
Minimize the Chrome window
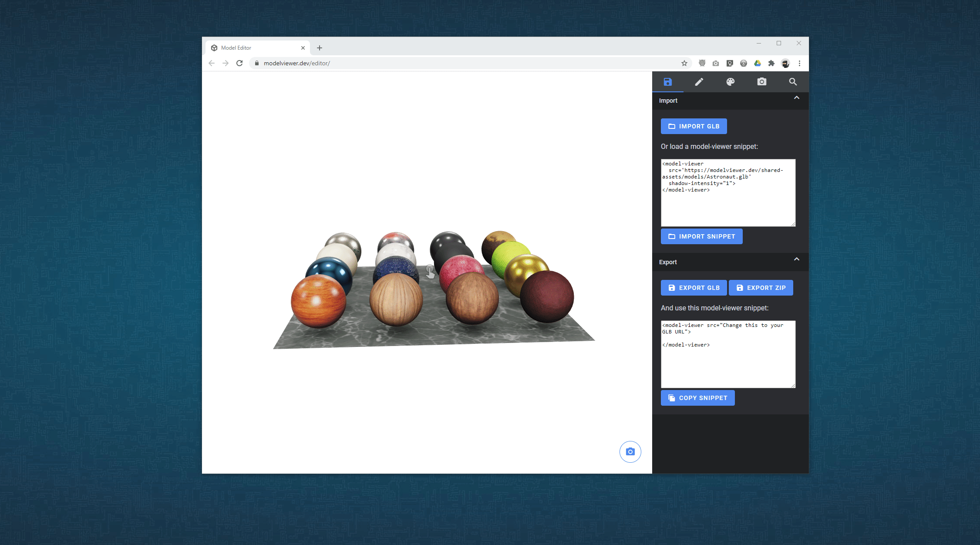coord(759,43)
